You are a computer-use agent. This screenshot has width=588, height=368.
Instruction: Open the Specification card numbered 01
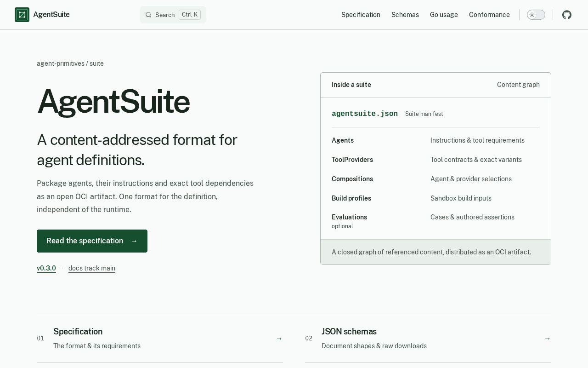(x=160, y=339)
